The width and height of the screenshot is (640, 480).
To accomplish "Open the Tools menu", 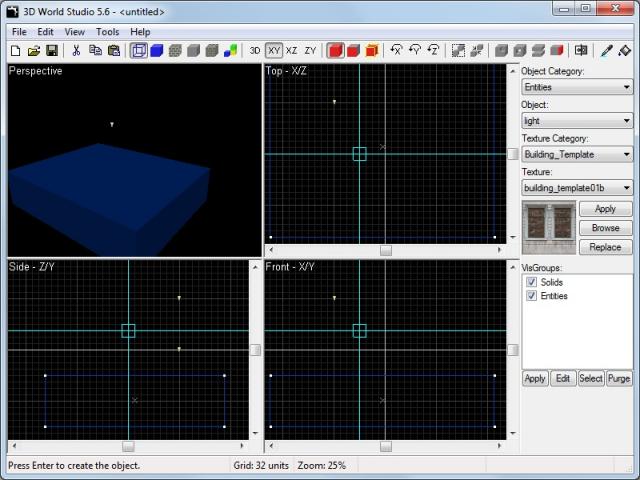I will pyautogui.click(x=107, y=32).
